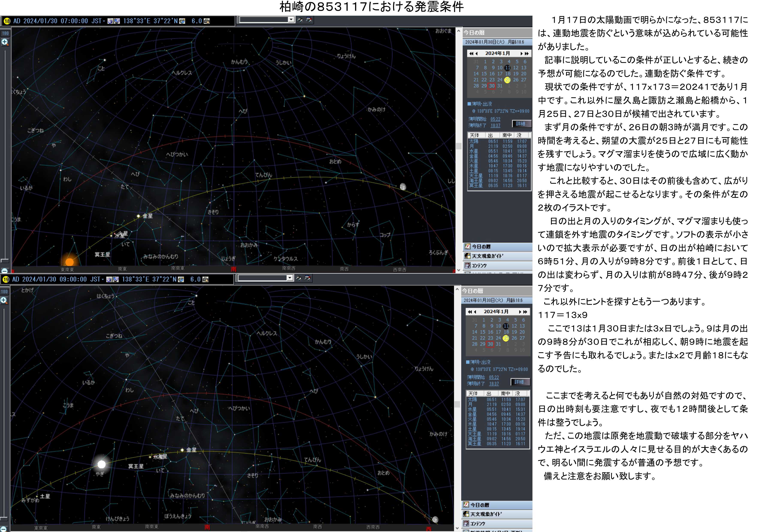Image resolution: width=759 pixels, height=532 pixels.
Task: Click the magnitude settings icon beside 6.0 in the 07:00 toolbar
Action: tap(207, 21)
